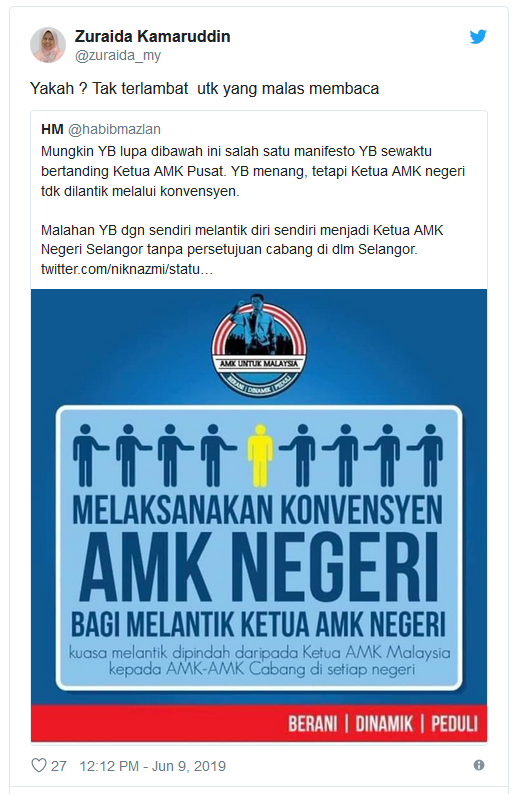
Task: Open the quoted tweet body text
Action: coord(253,210)
